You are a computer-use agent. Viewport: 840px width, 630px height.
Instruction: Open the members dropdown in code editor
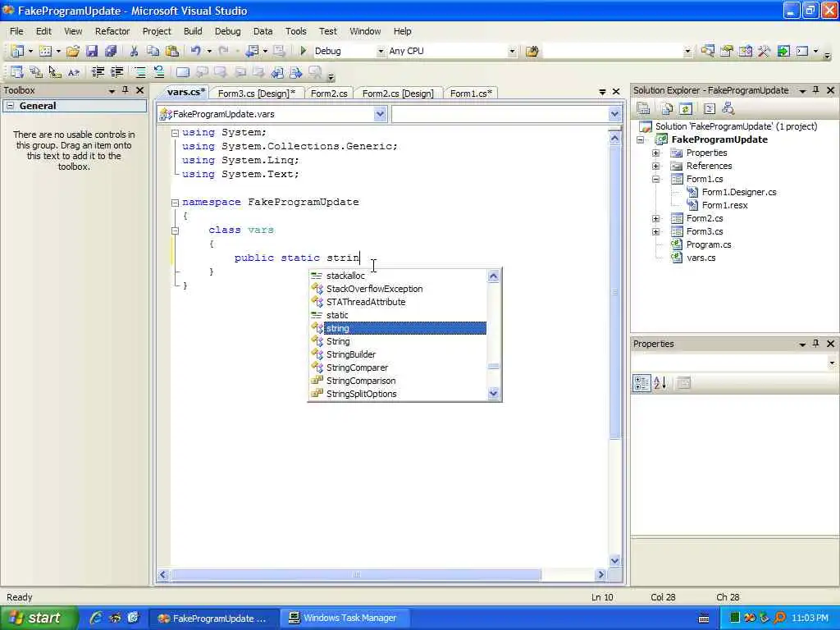point(614,113)
